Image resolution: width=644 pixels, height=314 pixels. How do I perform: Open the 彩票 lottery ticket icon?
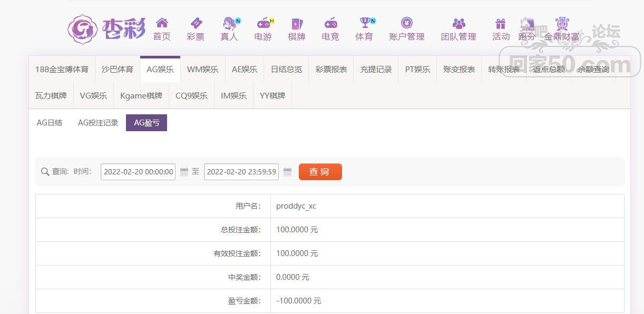click(x=196, y=23)
